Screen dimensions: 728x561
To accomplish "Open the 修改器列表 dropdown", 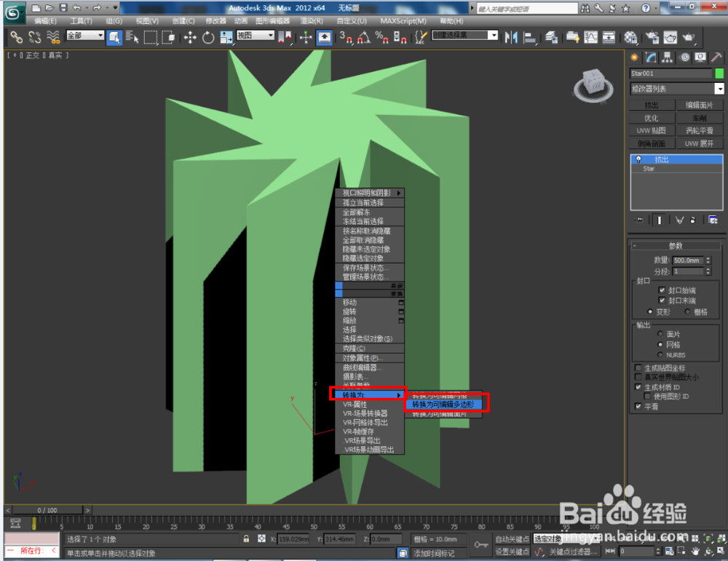I will [x=676, y=89].
